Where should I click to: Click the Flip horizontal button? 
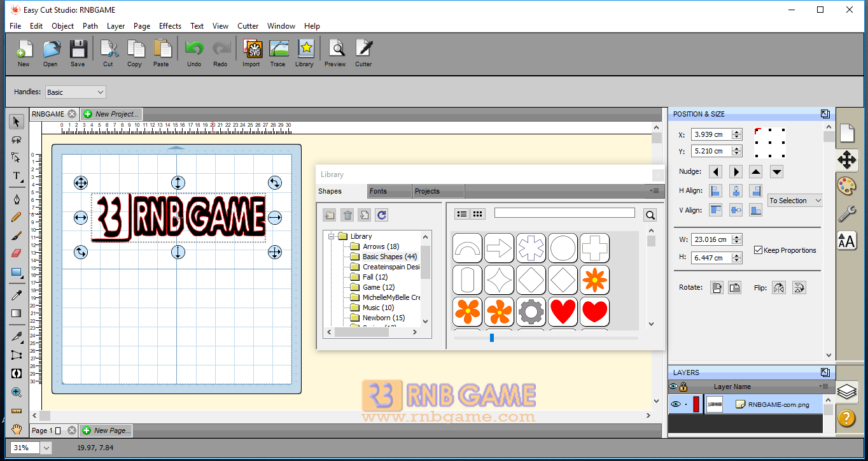778,288
